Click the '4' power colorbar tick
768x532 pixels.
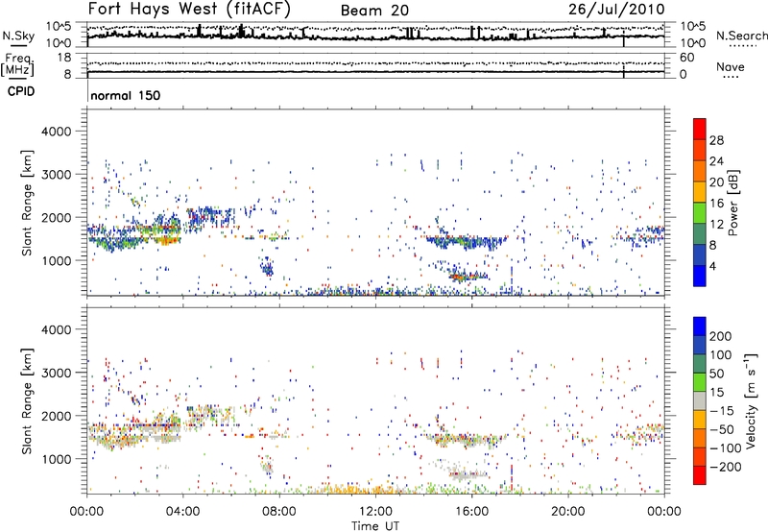(x=712, y=266)
